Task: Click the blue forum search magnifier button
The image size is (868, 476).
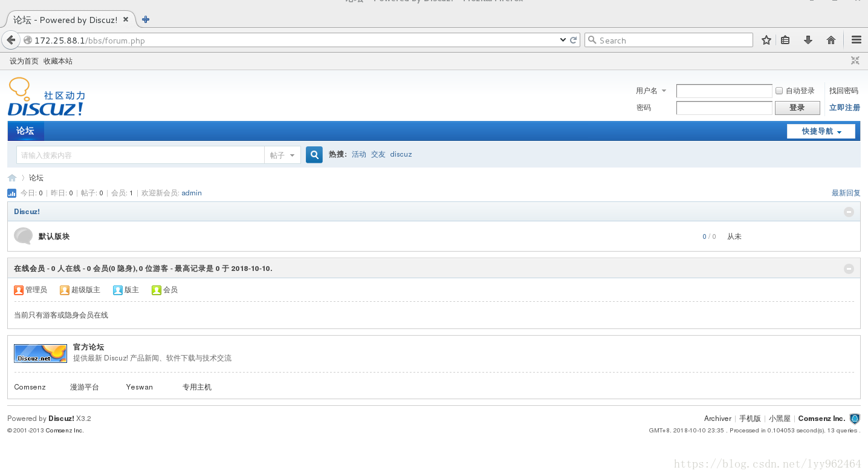Action: pyautogui.click(x=314, y=155)
